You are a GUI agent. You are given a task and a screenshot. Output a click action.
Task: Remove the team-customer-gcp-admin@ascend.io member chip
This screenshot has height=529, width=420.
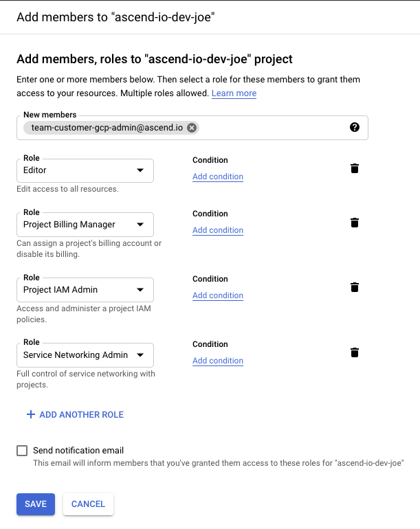(192, 128)
